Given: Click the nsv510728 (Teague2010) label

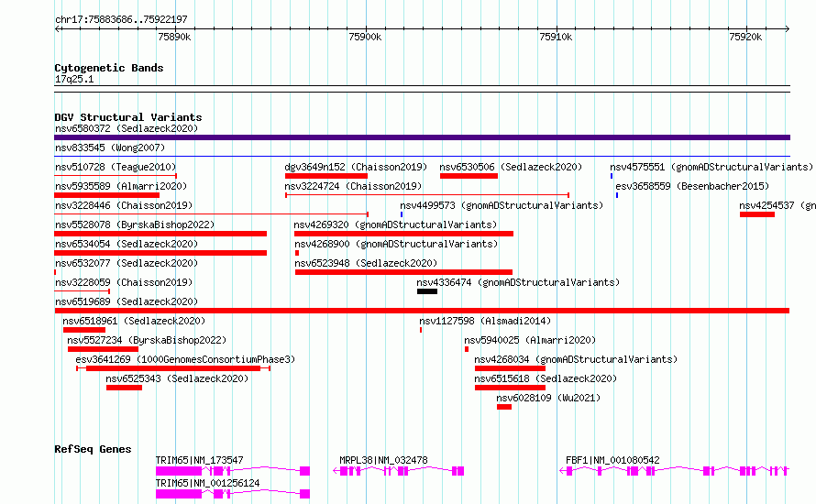Looking at the screenshot, I should (x=116, y=167).
